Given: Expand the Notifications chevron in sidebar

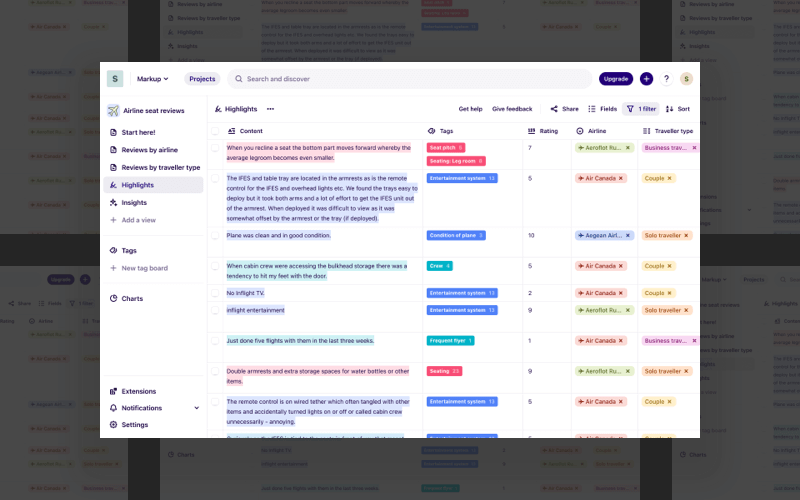Looking at the screenshot, I should (196, 408).
